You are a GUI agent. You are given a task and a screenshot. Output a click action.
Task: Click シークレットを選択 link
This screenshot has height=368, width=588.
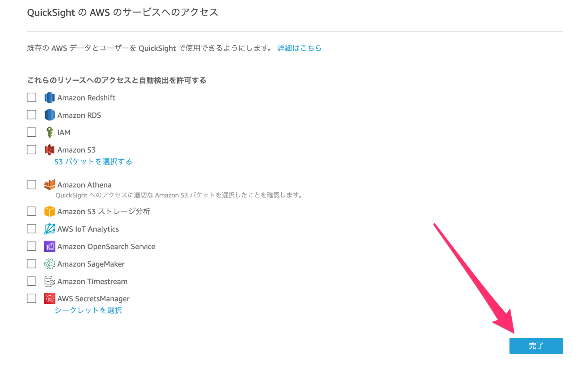click(x=88, y=310)
